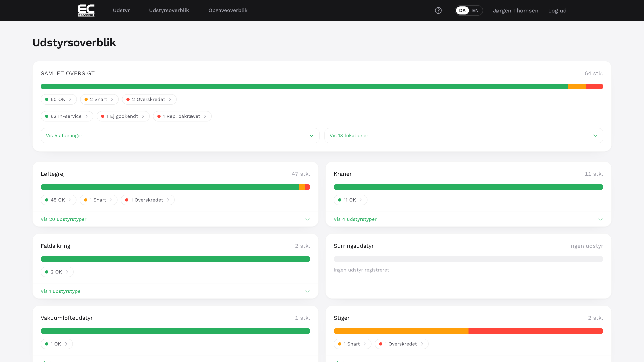Click the Vakuumløfteudstyr card title

(x=67, y=318)
